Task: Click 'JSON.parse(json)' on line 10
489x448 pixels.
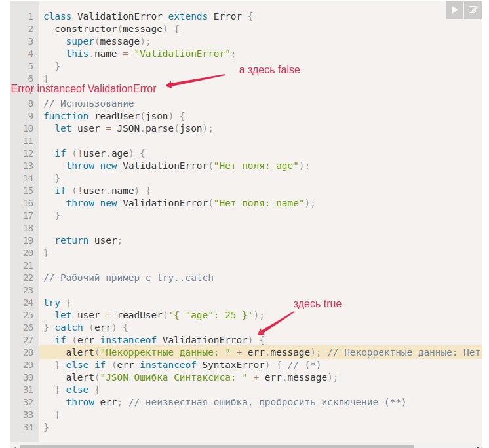Action: (x=162, y=128)
